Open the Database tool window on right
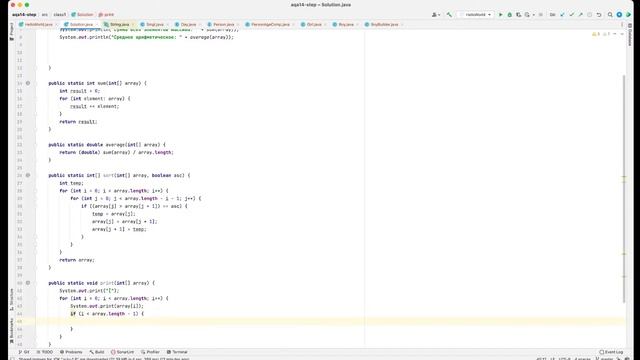The width and height of the screenshot is (640, 360). [630, 35]
